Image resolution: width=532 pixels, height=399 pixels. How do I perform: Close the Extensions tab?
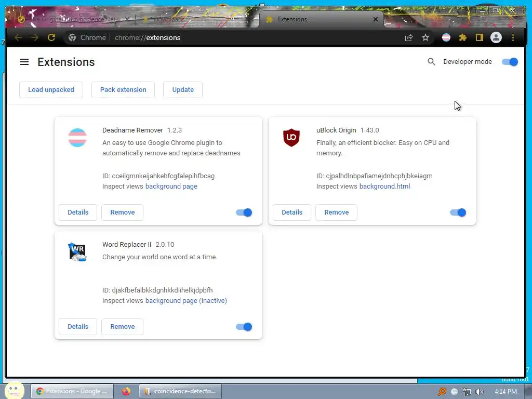click(x=375, y=19)
